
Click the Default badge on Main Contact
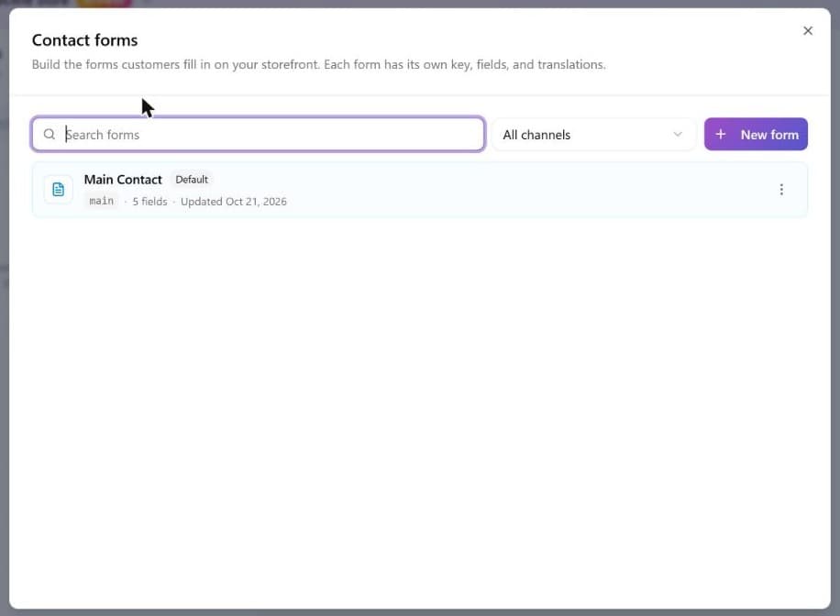click(x=192, y=180)
